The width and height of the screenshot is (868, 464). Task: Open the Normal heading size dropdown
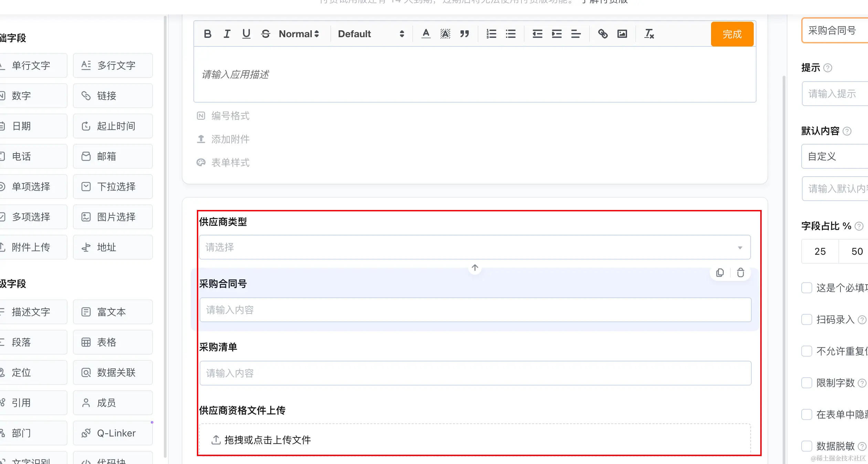pos(299,34)
